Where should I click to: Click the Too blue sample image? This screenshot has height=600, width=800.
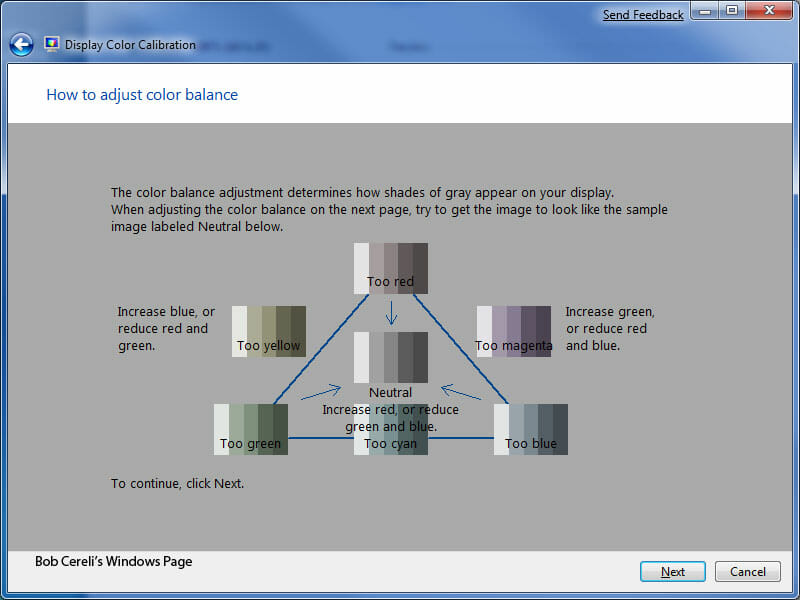click(x=531, y=429)
